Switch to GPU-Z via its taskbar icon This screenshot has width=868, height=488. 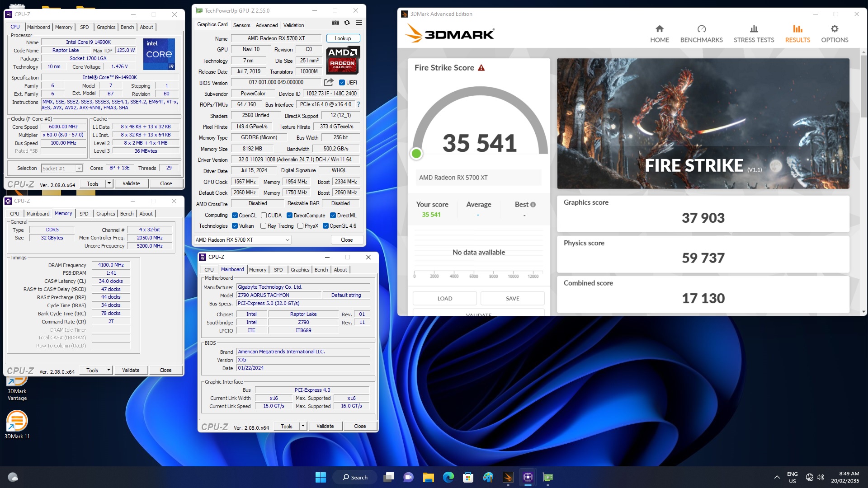[547, 477]
